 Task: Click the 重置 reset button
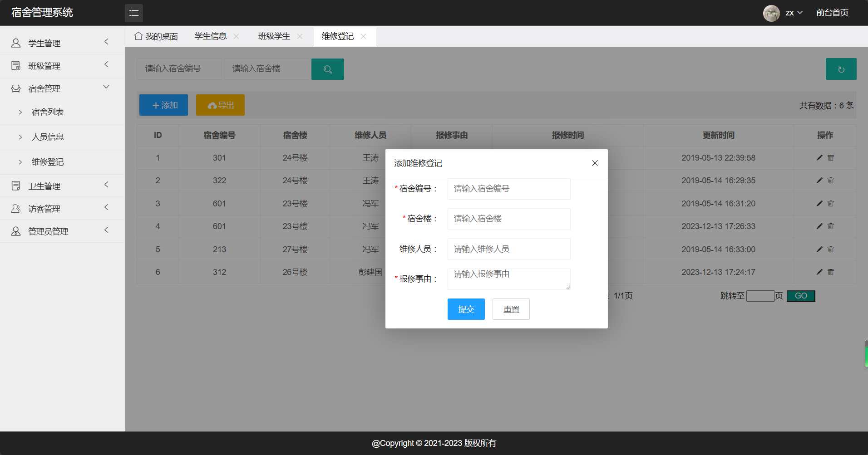(x=511, y=309)
